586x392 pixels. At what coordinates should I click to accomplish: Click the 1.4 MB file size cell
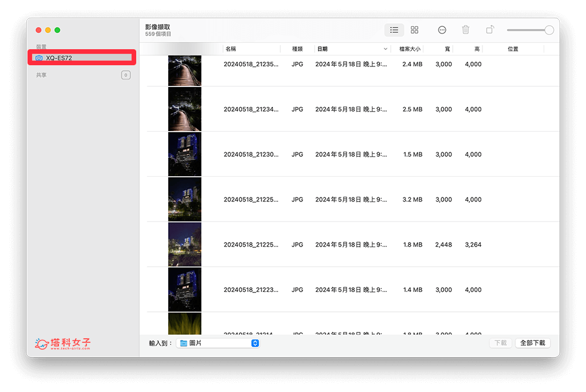pos(413,290)
